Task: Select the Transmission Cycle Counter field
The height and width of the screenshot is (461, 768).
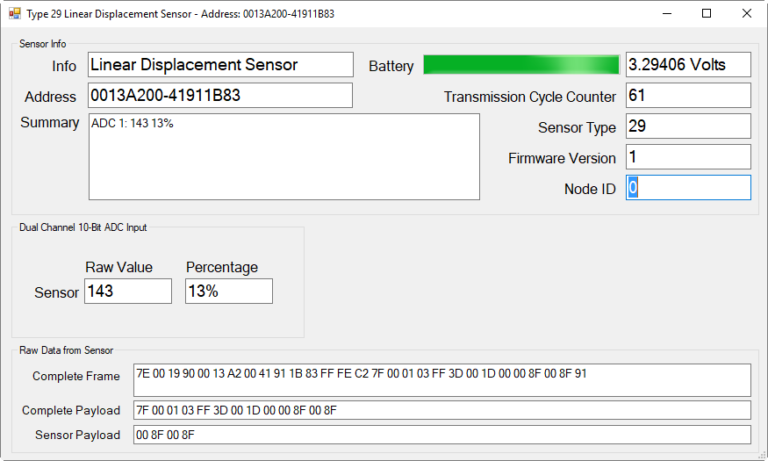Action: click(688, 96)
